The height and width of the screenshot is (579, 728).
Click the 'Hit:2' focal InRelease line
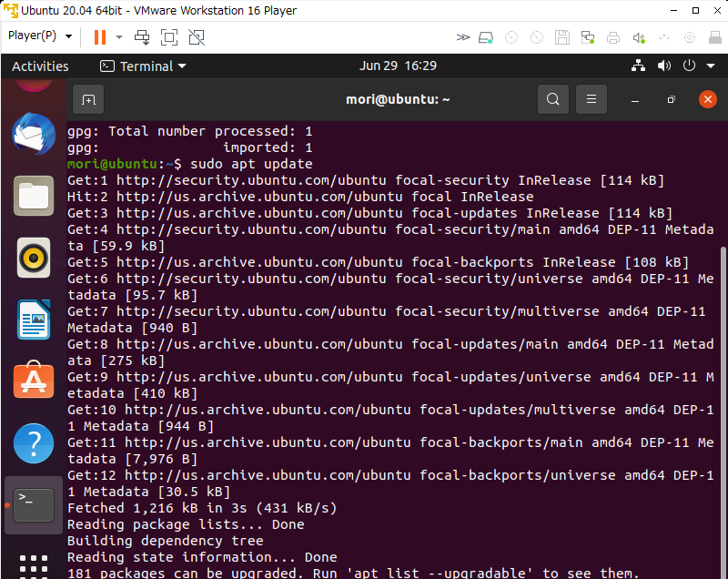coord(300,197)
